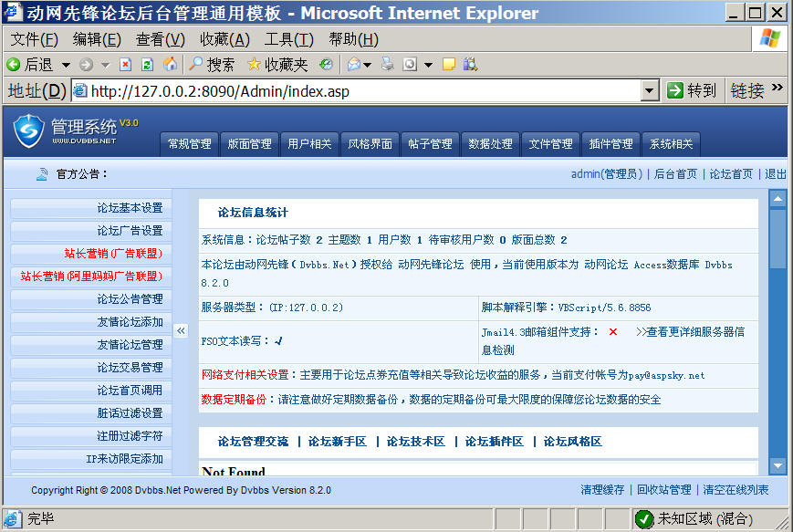The height and width of the screenshot is (532, 793).
Task: Open 论坛基本设置 in the sidebar
Action: 91,208
